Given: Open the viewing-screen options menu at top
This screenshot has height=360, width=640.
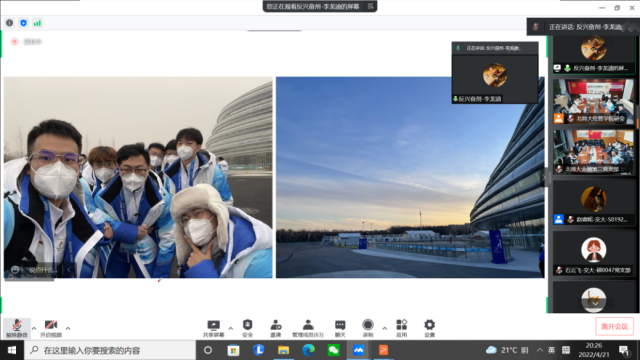Looking at the screenshot, I should click(x=370, y=6).
